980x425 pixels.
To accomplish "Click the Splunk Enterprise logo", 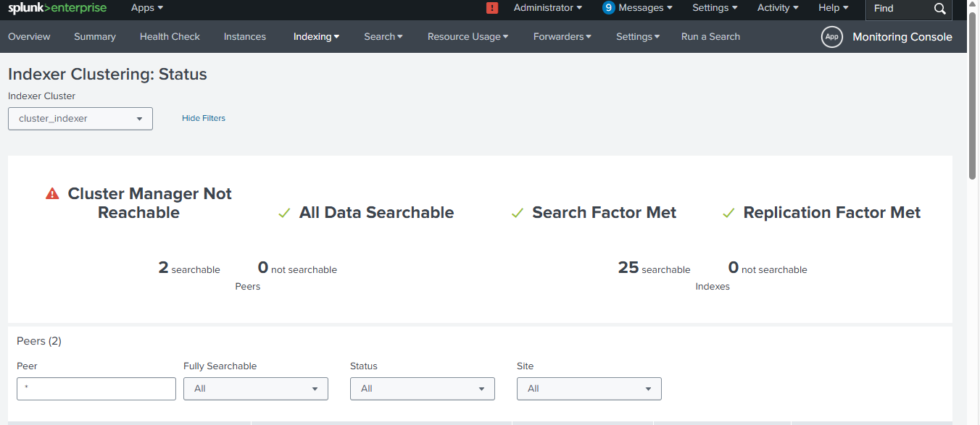I will [x=57, y=8].
